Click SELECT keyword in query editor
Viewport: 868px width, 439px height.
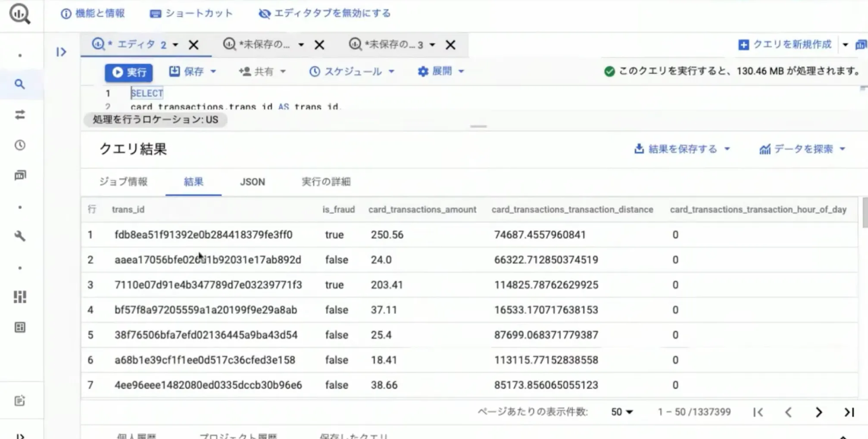(x=147, y=93)
